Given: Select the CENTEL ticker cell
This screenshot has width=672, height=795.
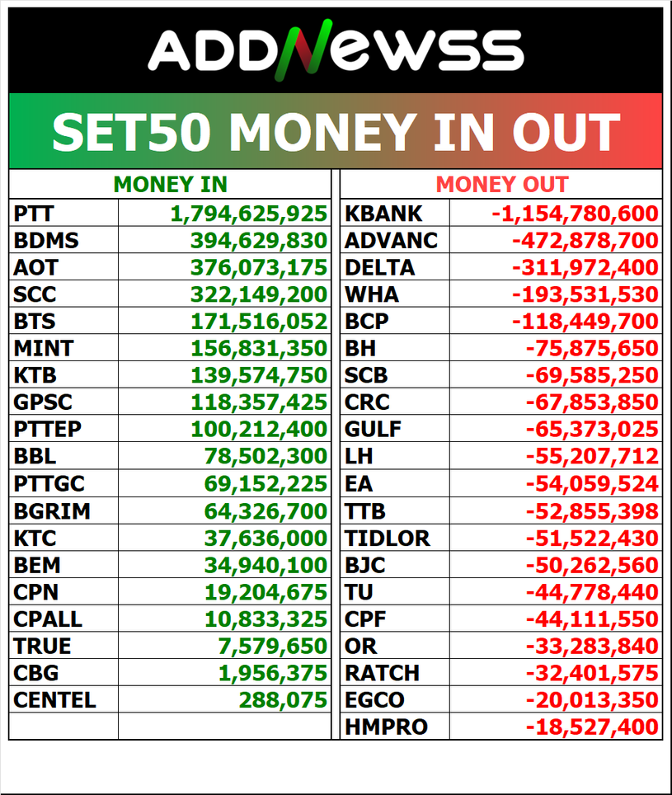Looking at the screenshot, I should coord(54,700).
